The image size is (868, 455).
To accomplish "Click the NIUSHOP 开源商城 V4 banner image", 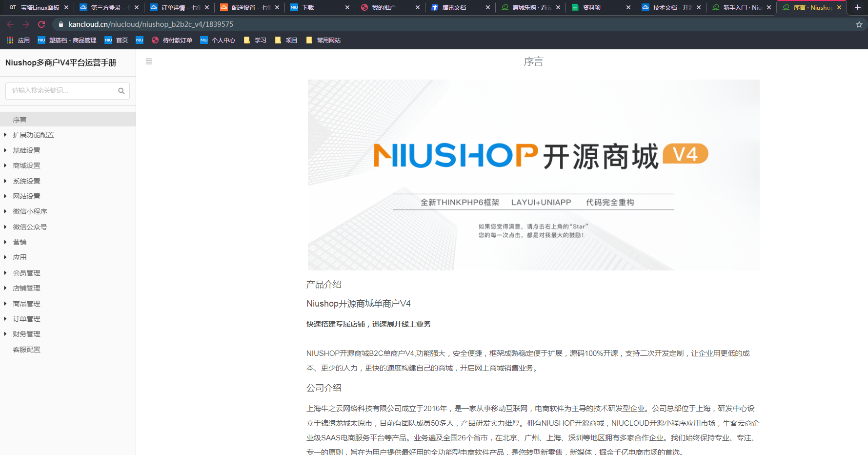I will tap(533, 175).
